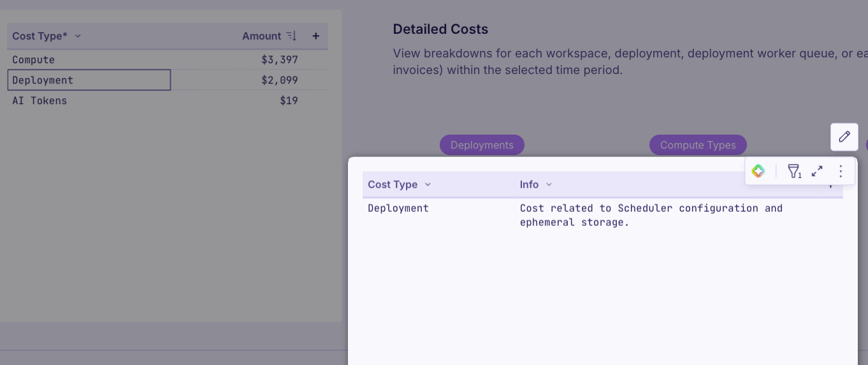Click the Scheduler configuration info text

coord(651,215)
